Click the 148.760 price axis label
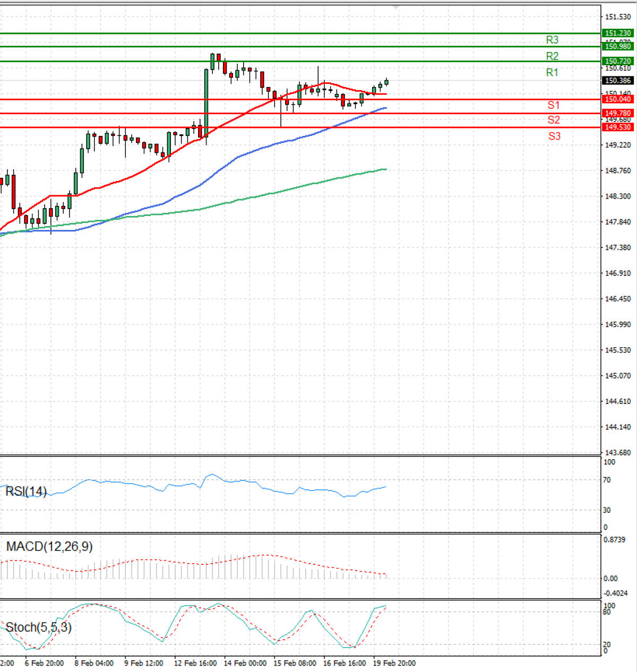Screen dimensions: 637x672 618,171
